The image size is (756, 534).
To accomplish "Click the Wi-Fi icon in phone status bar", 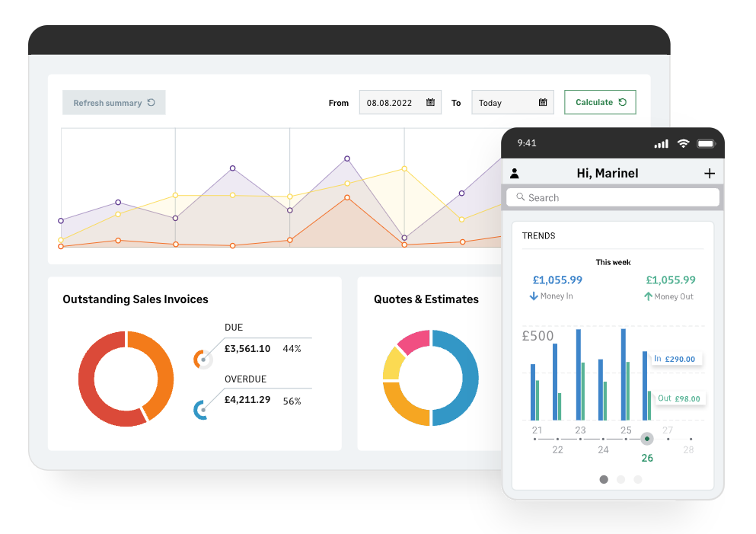I will tap(683, 143).
